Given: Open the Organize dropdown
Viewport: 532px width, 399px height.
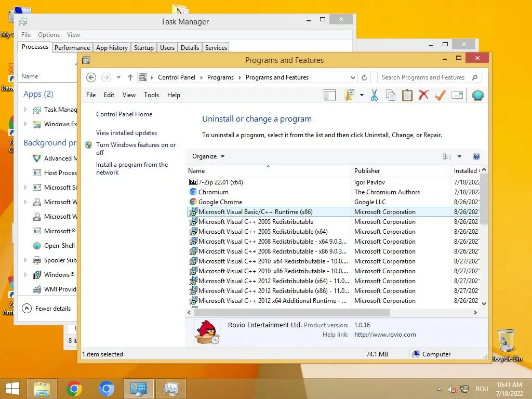Looking at the screenshot, I should pyautogui.click(x=208, y=156).
